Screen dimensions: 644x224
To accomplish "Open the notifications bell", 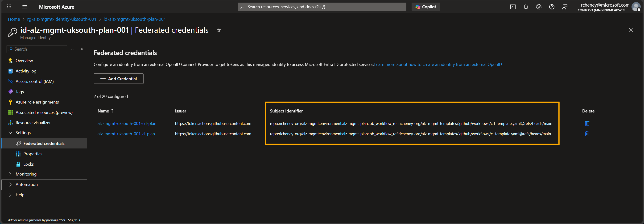I will click(526, 7).
